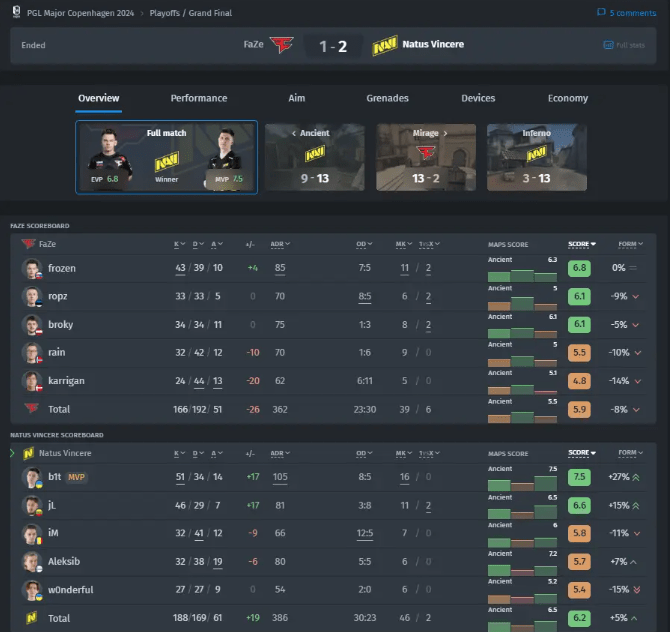Sort Natus Vincere scoreboard by FORM column
Viewport: 670px width, 632px height.
(630, 453)
